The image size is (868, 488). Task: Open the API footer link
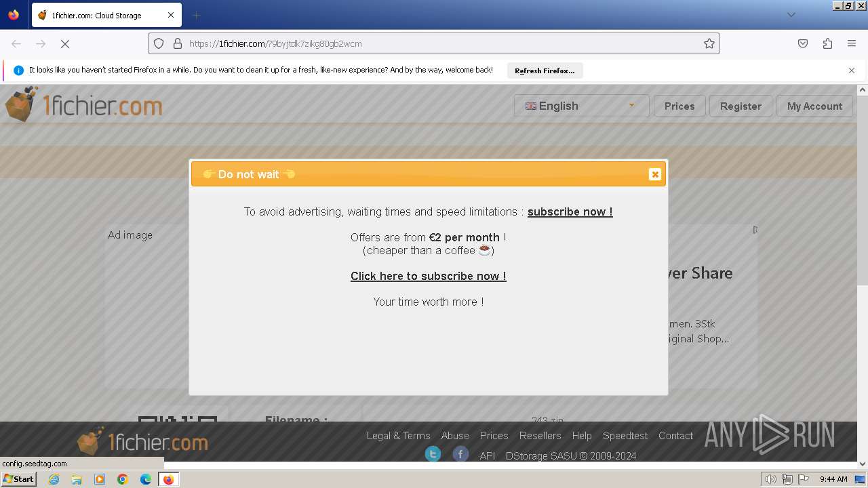click(487, 456)
